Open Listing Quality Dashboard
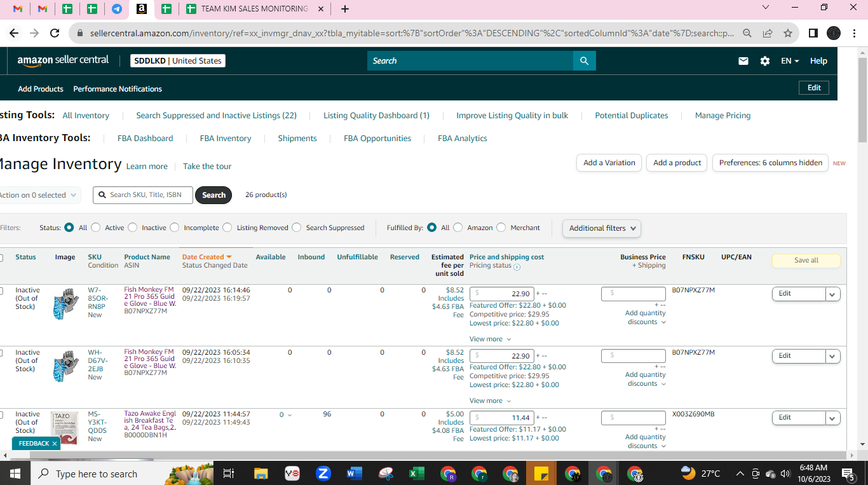This screenshot has width=868, height=485. [x=376, y=116]
